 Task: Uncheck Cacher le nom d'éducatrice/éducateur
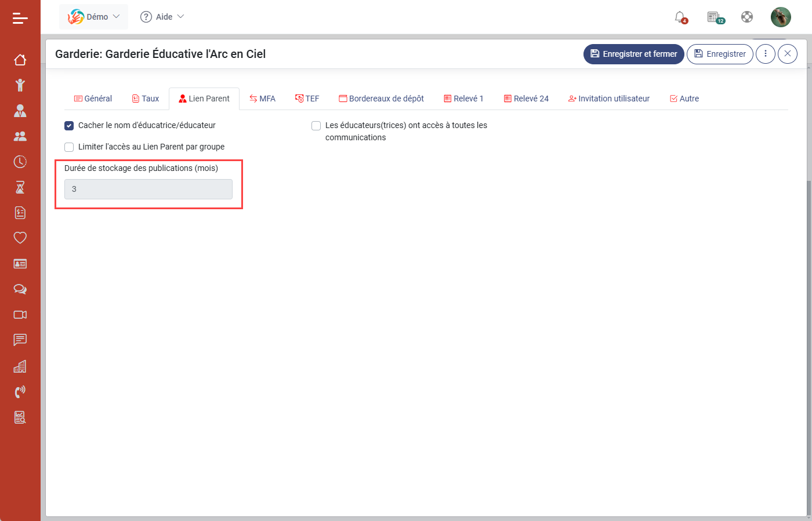[69, 126]
